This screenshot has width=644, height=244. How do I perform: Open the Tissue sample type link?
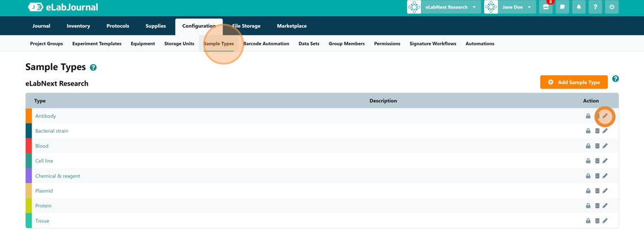coord(43,220)
